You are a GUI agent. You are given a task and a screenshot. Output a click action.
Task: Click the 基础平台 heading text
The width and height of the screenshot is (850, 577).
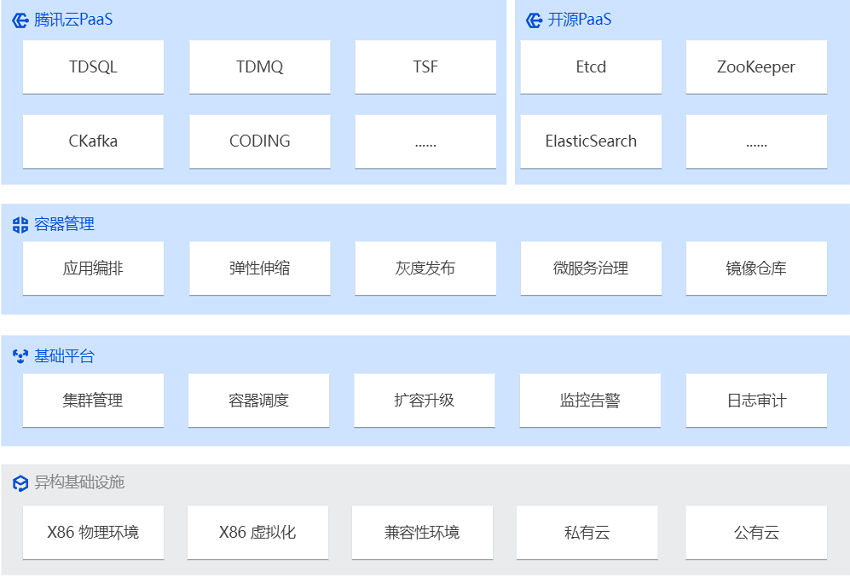pos(65,356)
